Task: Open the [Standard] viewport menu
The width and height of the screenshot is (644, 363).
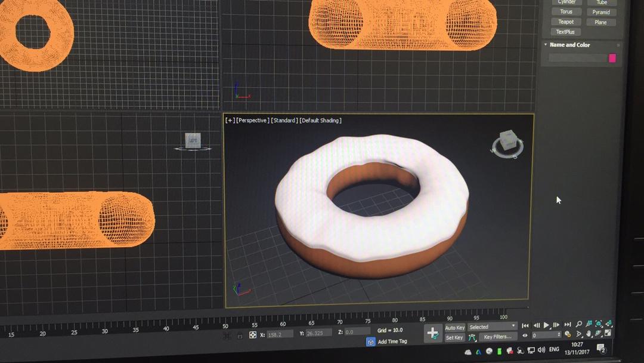Action: click(284, 121)
